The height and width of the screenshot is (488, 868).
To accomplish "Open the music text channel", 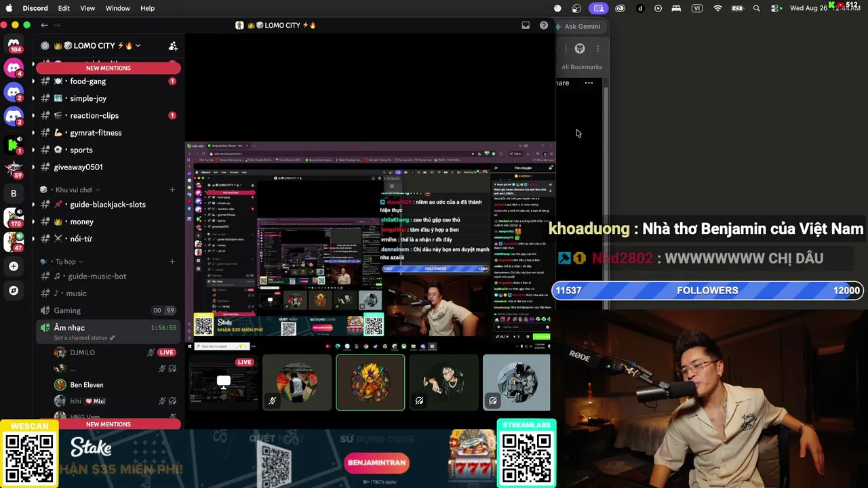I will [108, 293].
